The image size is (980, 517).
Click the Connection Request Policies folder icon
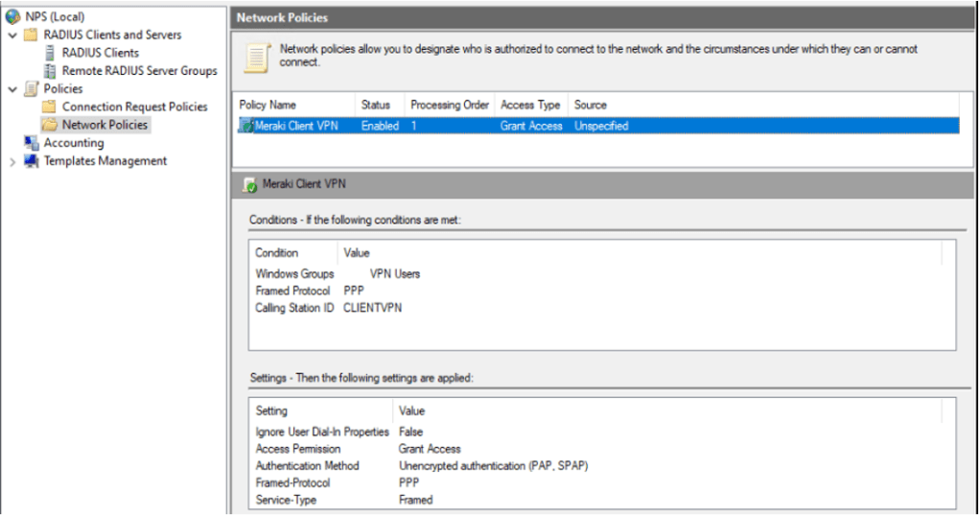coord(49,106)
